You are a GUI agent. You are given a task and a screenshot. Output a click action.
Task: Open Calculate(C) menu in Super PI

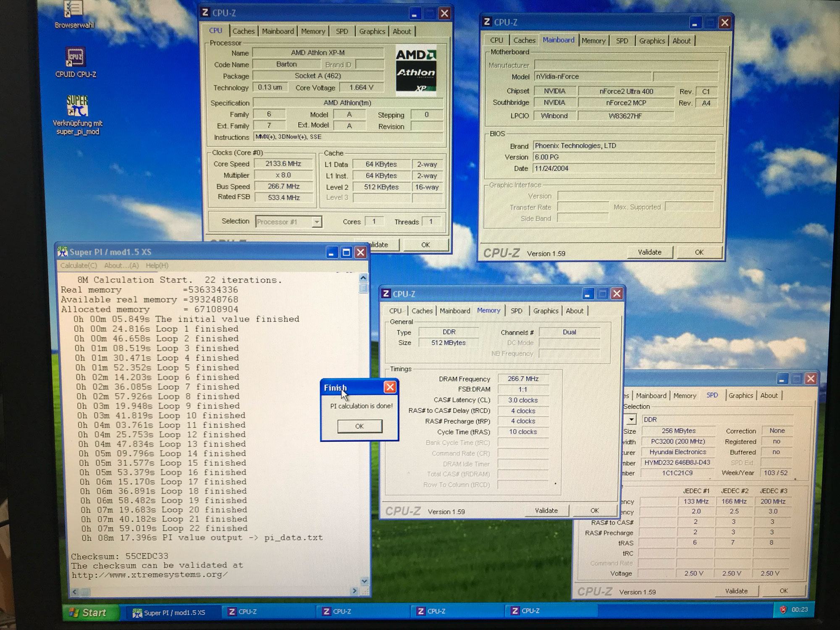click(79, 265)
